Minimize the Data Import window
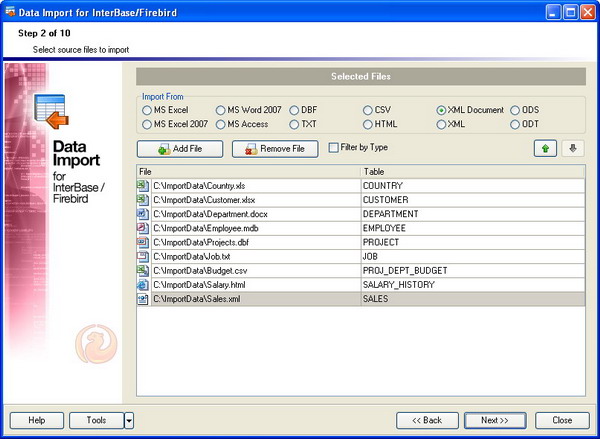 553,12
